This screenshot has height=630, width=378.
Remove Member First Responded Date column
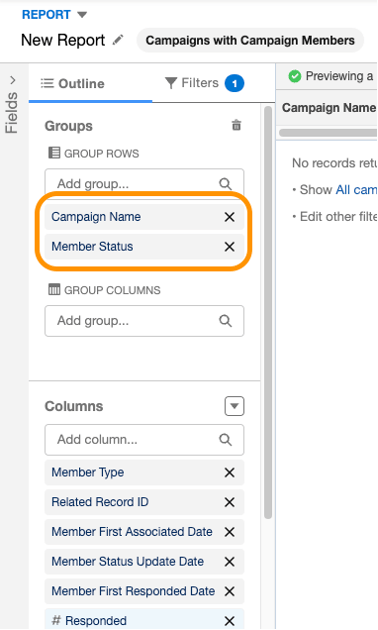click(x=229, y=591)
